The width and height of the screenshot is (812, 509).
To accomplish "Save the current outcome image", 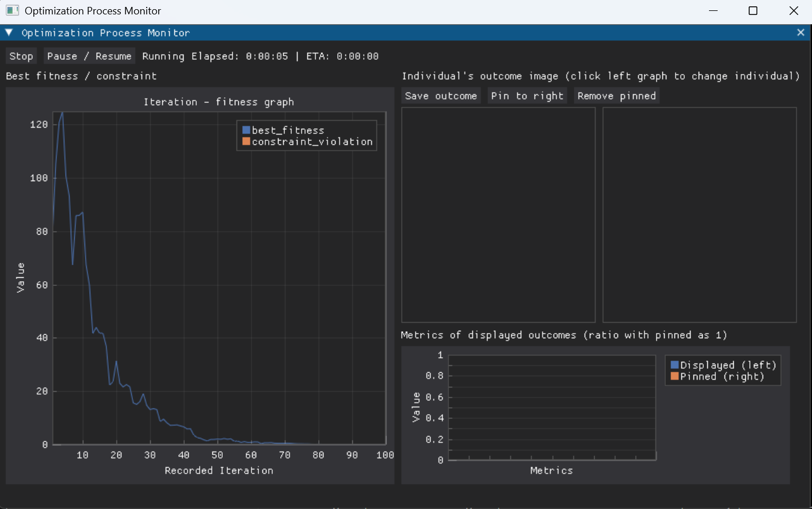I will [441, 95].
